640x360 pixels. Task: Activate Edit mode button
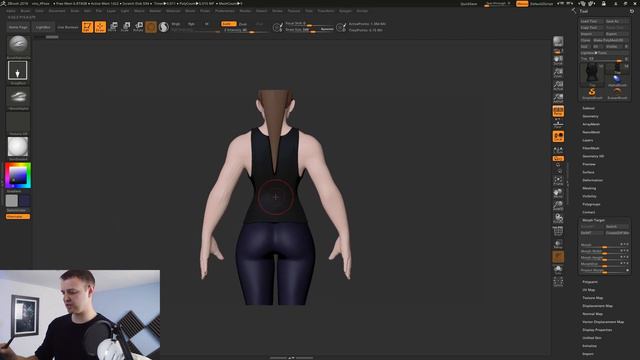(x=87, y=27)
